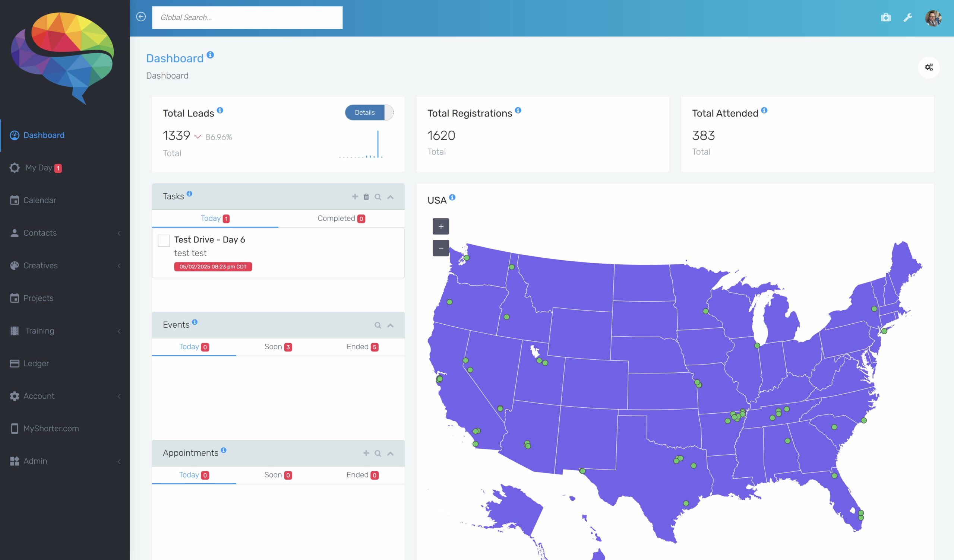
Task: Click the delete tasks trash icon
Action: pyautogui.click(x=366, y=197)
